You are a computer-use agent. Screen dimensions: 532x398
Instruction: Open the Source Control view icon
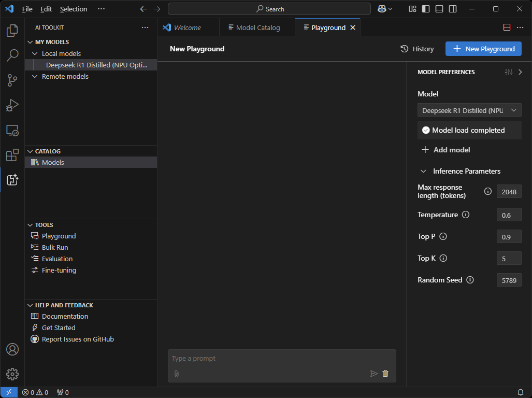coord(12,80)
